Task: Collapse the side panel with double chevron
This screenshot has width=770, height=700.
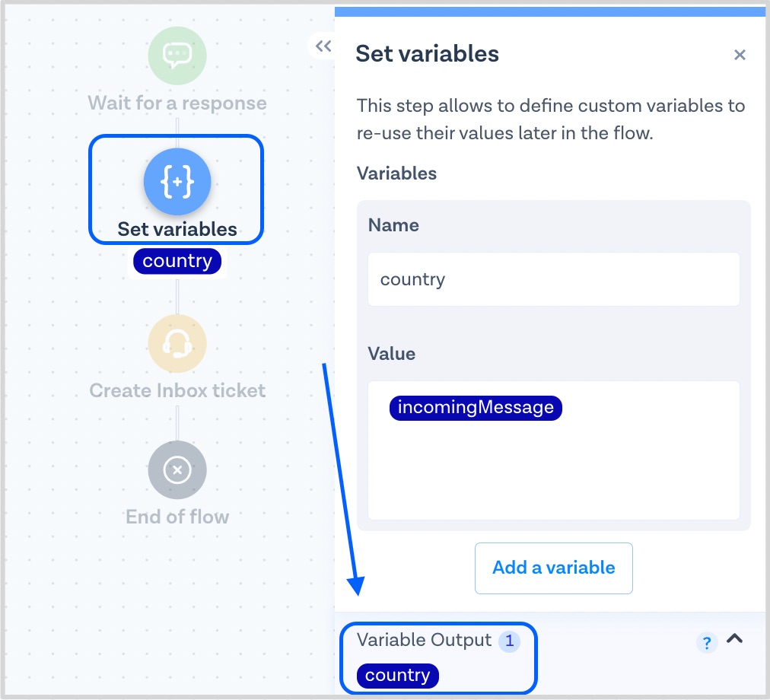Action: coord(323,46)
